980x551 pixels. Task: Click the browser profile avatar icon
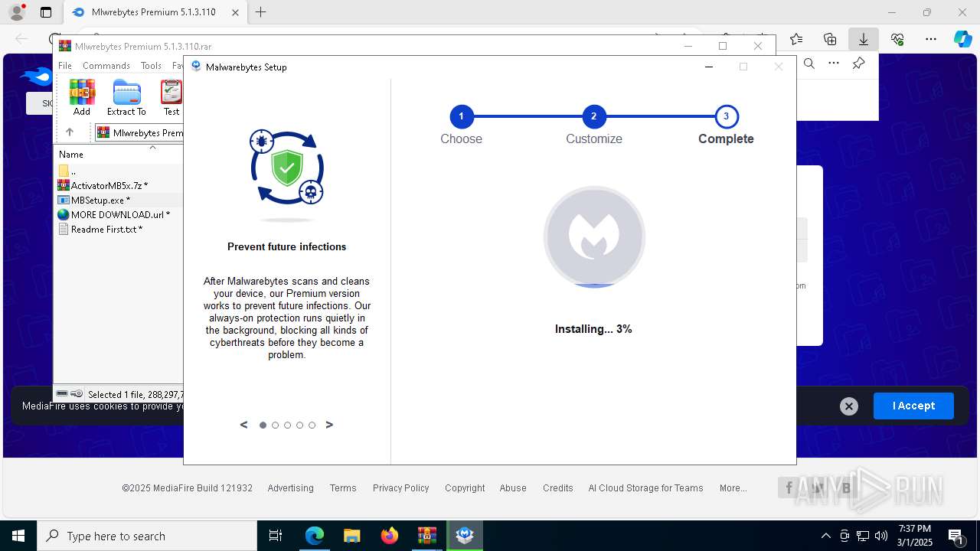click(x=16, y=12)
